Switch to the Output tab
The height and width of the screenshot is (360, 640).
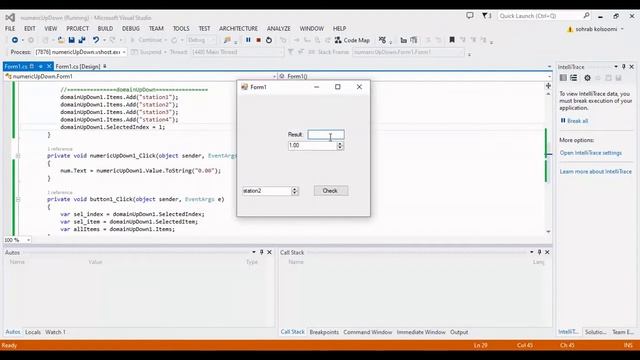pyautogui.click(x=459, y=332)
